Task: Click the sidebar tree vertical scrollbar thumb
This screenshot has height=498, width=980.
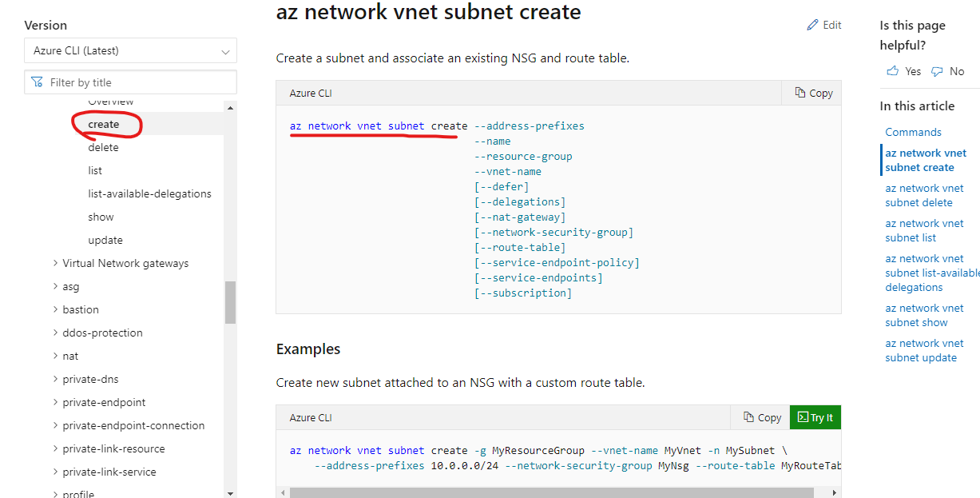Action: (231, 302)
